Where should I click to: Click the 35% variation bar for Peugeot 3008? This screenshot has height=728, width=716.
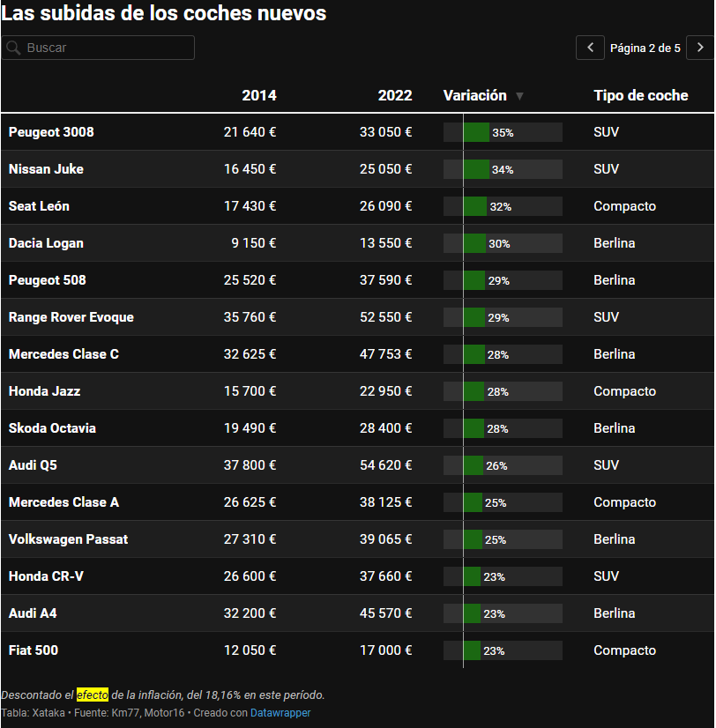pyautogui.click(x=476, y=132)
